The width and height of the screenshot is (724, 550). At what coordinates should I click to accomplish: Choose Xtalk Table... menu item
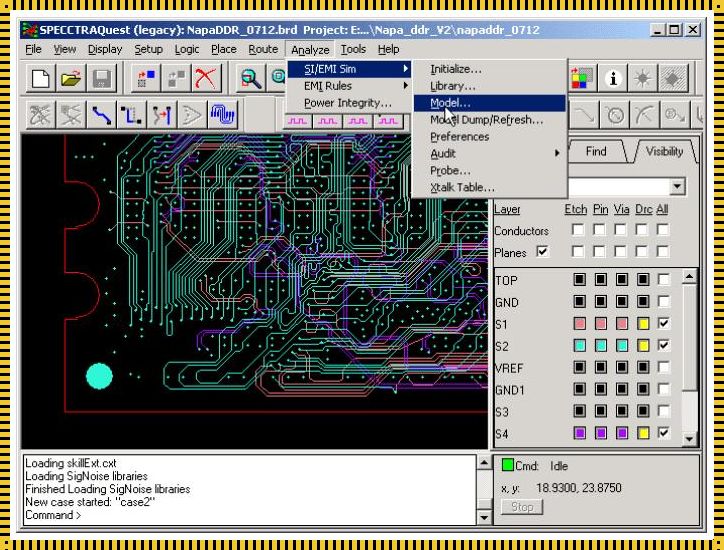[x=490, y=187]
